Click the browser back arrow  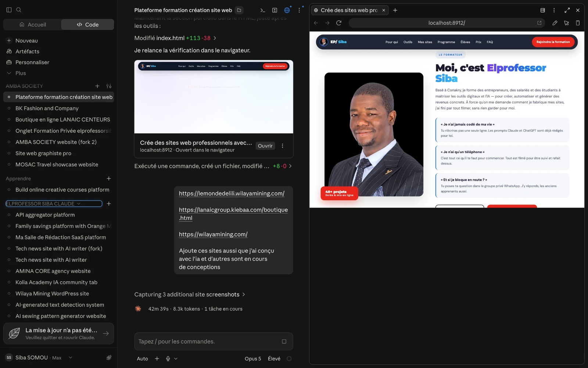(316, 23)
